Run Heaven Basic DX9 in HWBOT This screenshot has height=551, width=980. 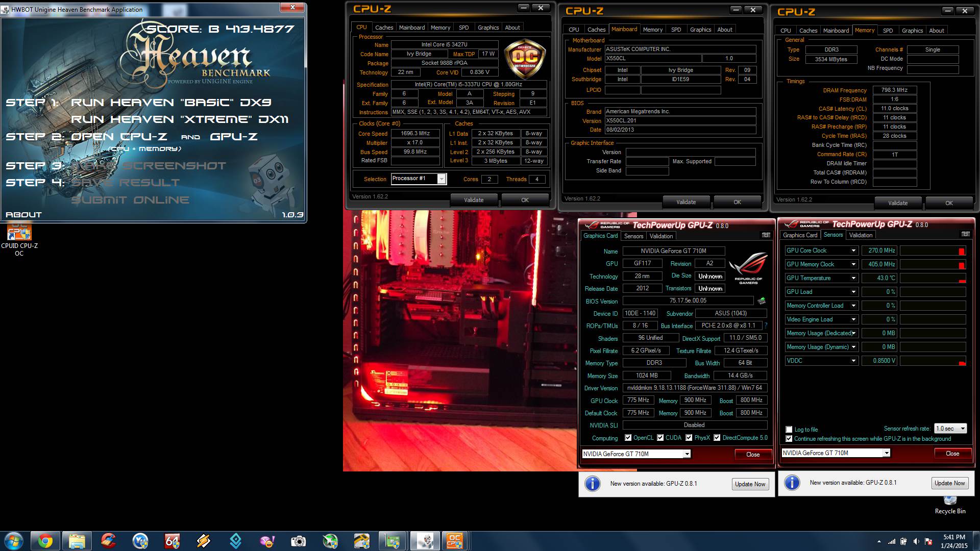pyautogui.click(x=171, y=103)
